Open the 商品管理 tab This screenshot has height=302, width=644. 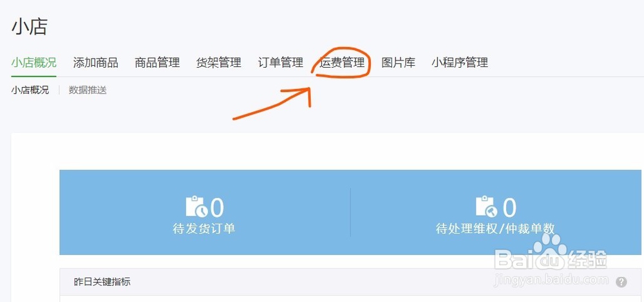[157, 62]
